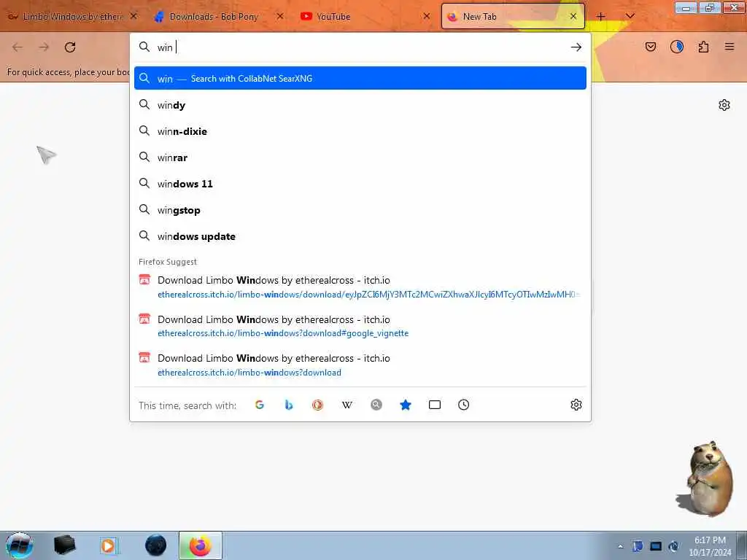Click the browser forward arrow
The image size is (747, 560).
point(44,47)
